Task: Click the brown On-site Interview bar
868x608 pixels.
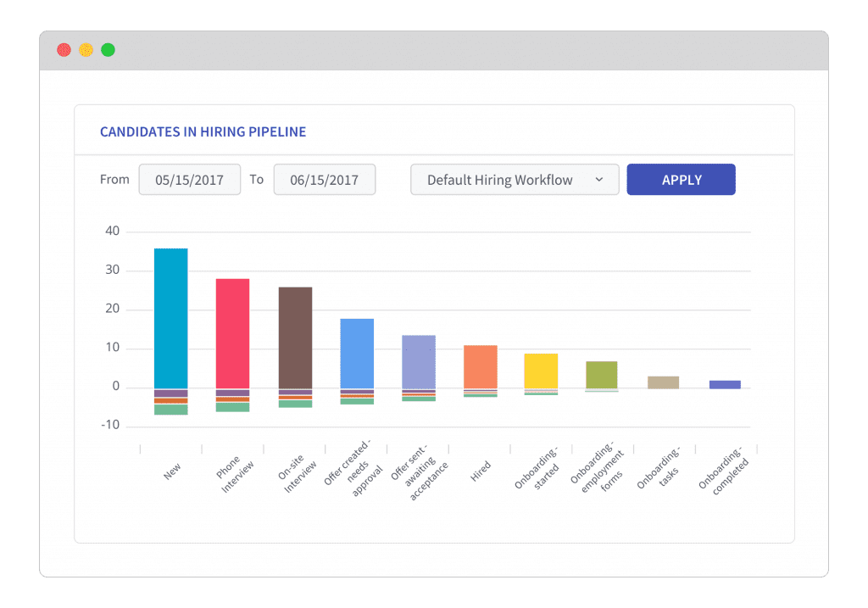Action: pyautogui.click(x=294, y=337)
